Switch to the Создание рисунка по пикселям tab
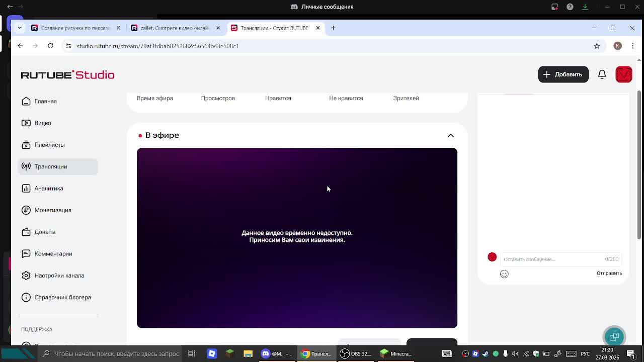 [x=76, y=28]
